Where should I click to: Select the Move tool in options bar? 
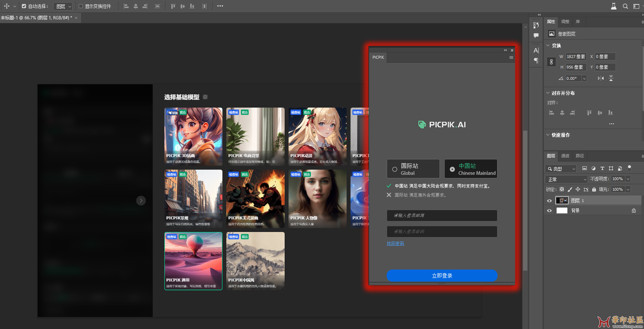coord(7,6)
